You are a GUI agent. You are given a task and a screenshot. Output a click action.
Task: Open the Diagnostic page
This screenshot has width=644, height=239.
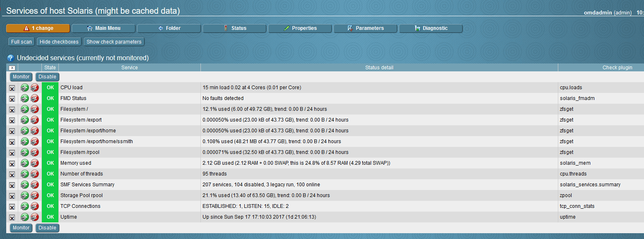point(431,28)
